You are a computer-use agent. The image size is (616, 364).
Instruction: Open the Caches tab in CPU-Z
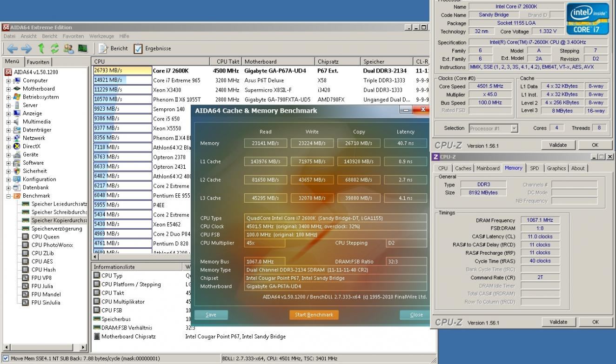463,168
